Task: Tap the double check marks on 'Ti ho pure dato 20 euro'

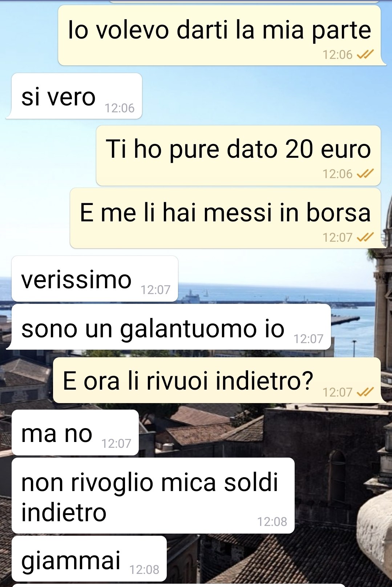Action: point(365,174)
